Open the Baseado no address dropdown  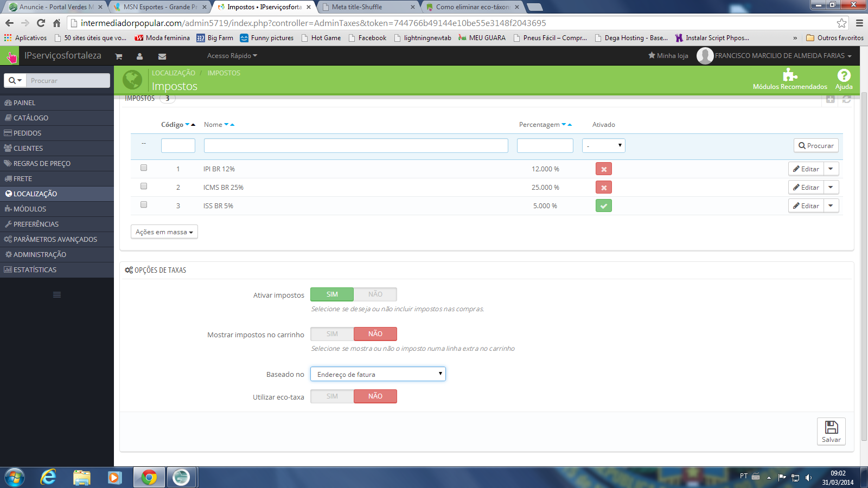[x=378, y=374]
